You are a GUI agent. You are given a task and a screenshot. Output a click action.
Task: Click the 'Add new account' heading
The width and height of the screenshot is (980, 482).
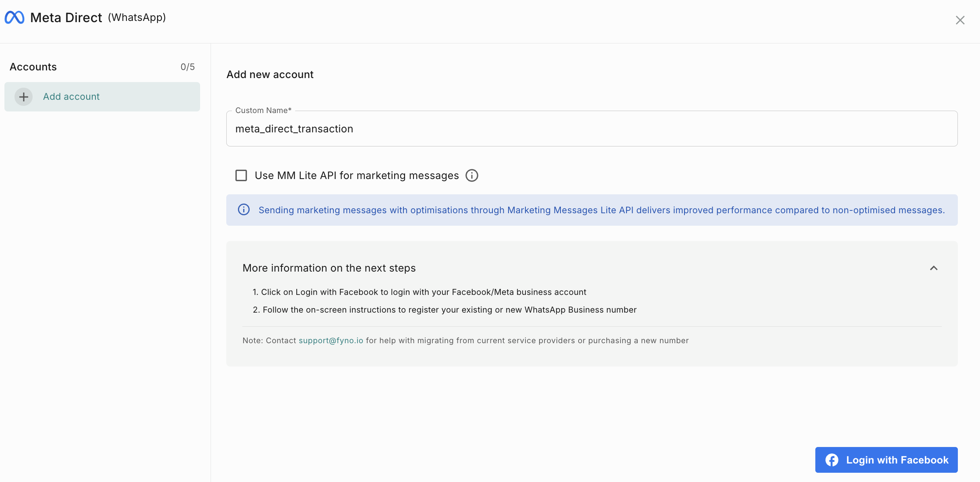click(x=270, y=75)
